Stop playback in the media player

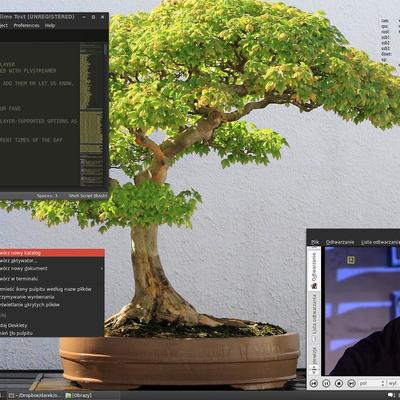[339, 384]
